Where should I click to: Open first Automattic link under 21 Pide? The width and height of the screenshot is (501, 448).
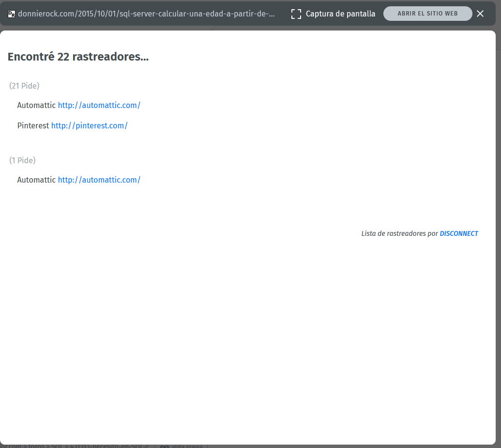[x=99, y=105]
